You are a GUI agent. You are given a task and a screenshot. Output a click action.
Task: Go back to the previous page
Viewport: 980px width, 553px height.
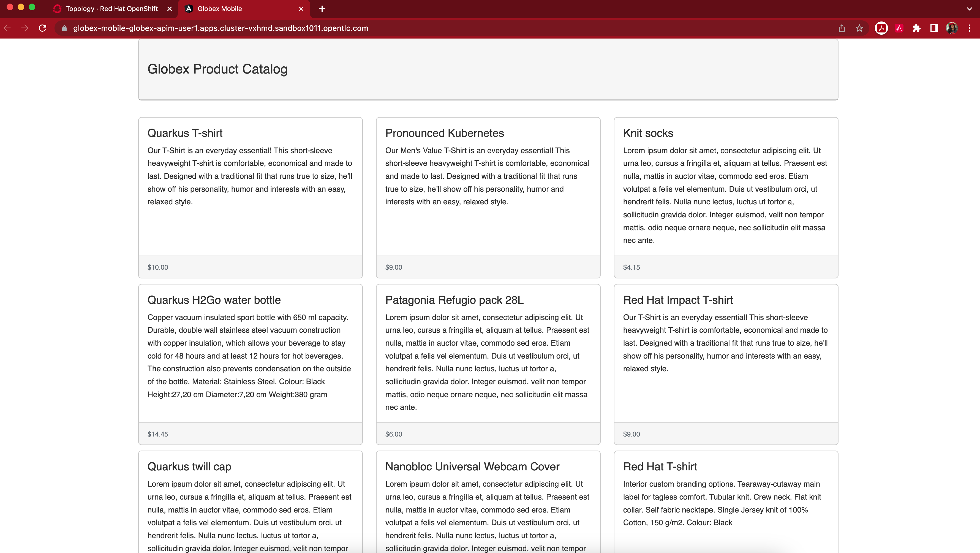tap(8, 28)
